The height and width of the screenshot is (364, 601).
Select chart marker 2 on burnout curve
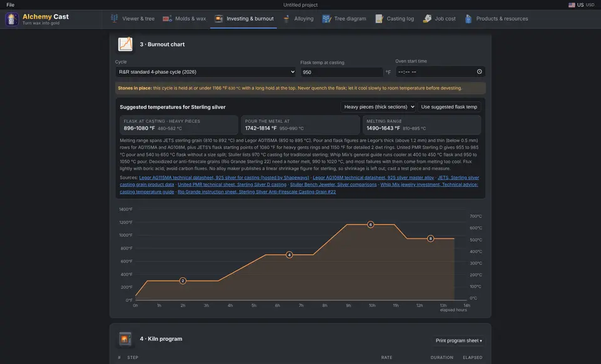click(x=183, y=281)
